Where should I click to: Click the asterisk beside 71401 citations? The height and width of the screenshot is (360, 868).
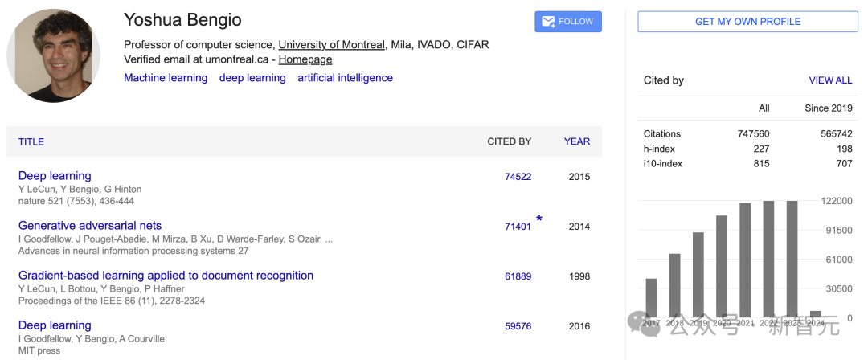(x=539, y=219)
